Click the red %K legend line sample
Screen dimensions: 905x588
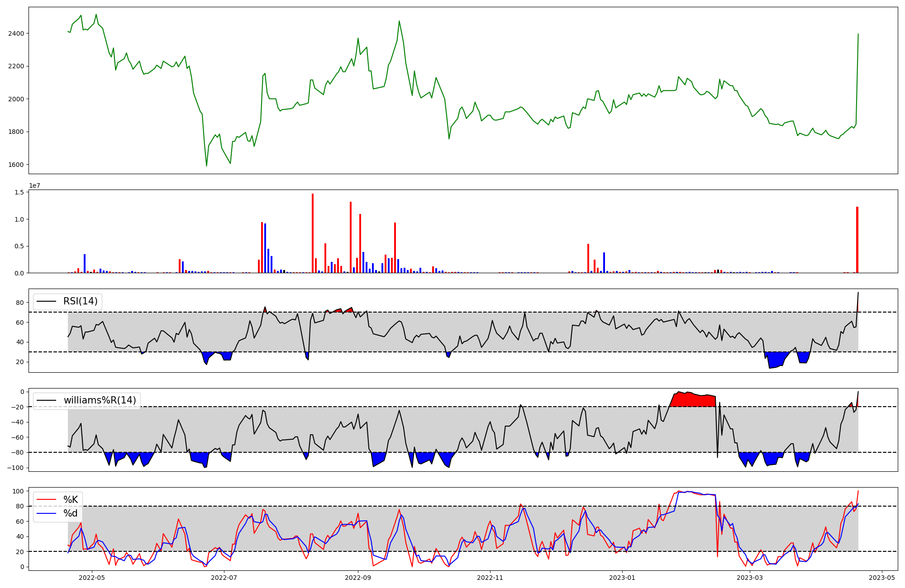46,500
